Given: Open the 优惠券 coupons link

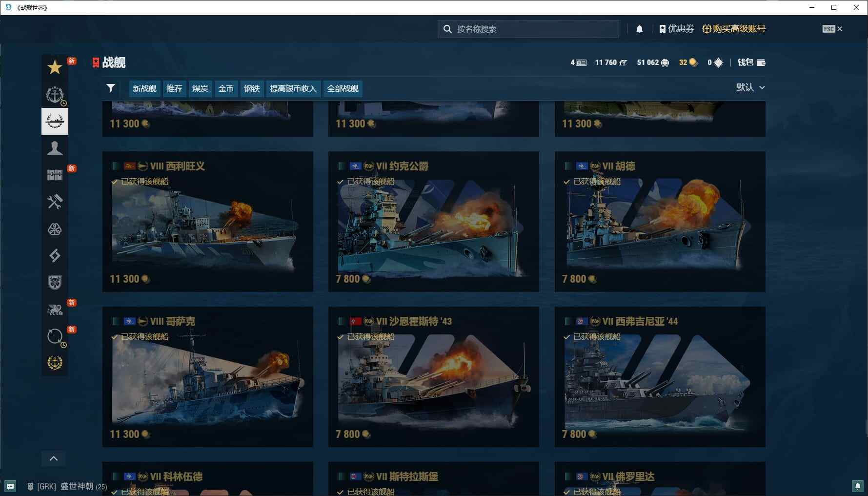Looking at the screenshot, I should [677, 29].
